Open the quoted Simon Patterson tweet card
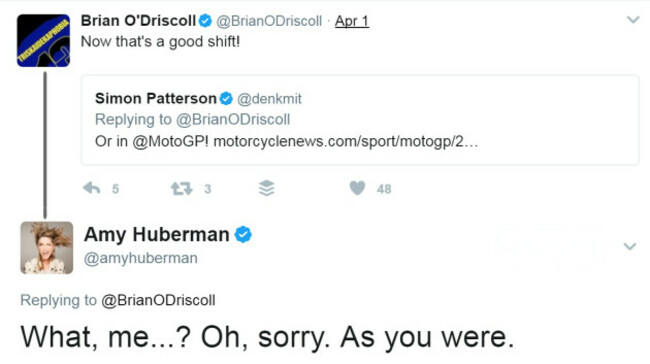The height and width of the screenshot is (364, 650). tap(360, 120)
